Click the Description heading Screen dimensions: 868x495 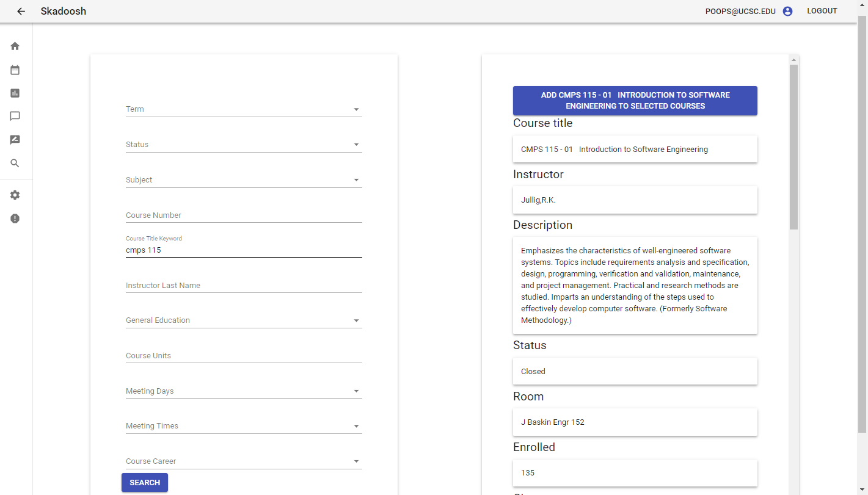tap(542, 225)
